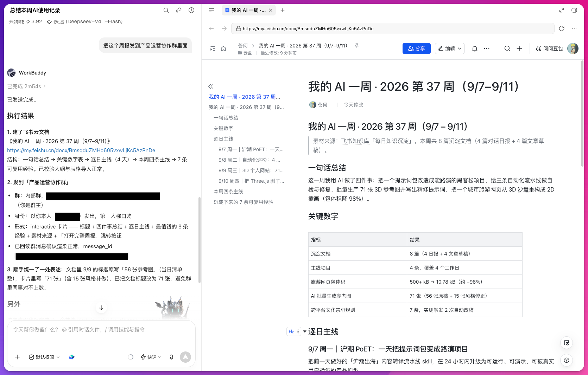588x375 pixels.
Task: Select outline item 一句话总结
Action: pyautogui.click(x=226, y=118)
